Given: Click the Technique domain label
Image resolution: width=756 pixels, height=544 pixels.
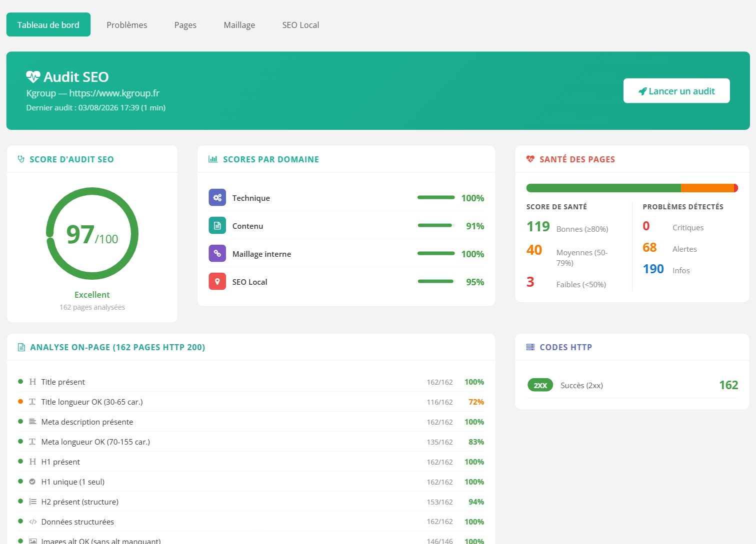Looking at the screenshot, I should [251, 198].
